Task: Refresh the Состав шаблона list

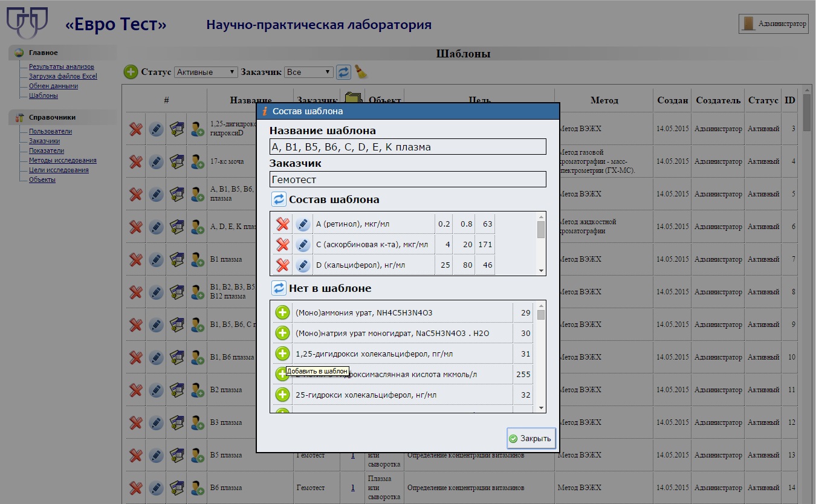Action: (x=279, y=199)
